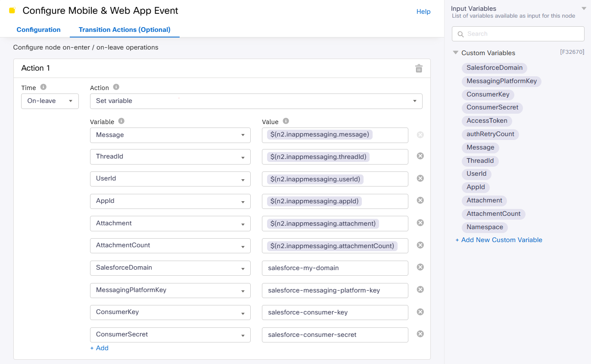
Task: Delete Action 1 using trash icon
Action: (x=418, y=68)
